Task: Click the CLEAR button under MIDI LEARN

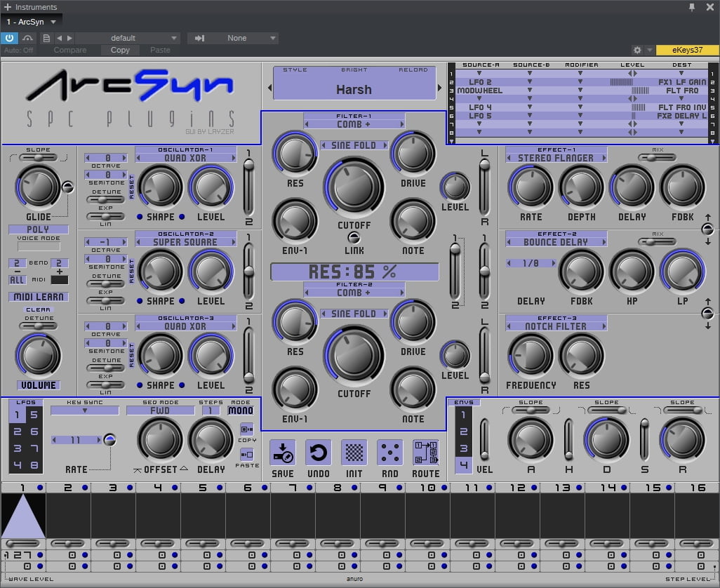Action: (38, 310)
